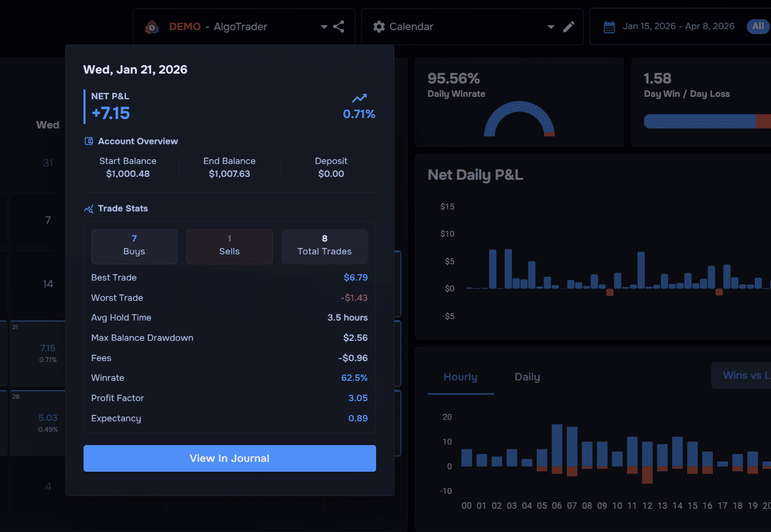Switch to the Daily tab
This screenshot has height=532, width=771.
click(526, 377)
